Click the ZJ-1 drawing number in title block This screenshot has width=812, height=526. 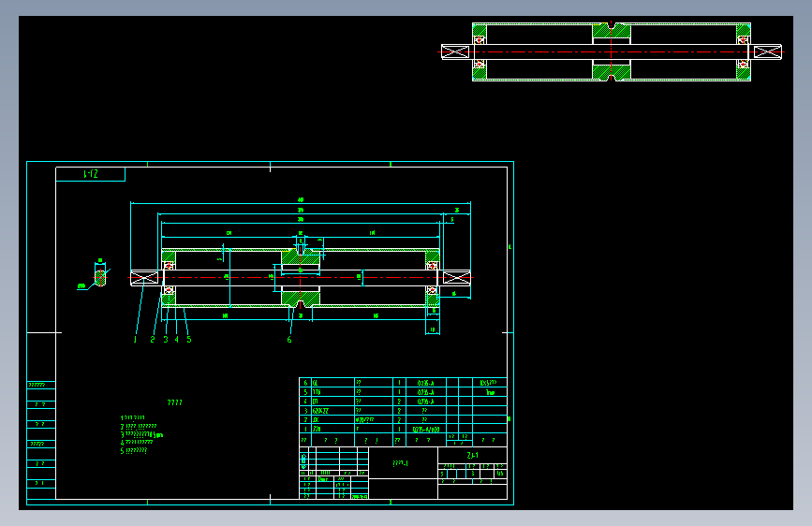click(x=472, y=455)
